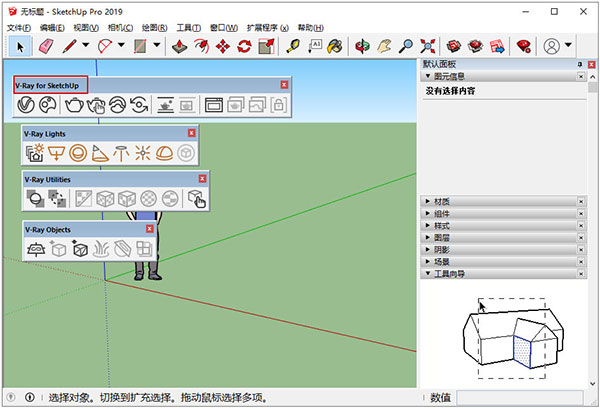Open the Extension Manager ruby icon

point(523,46)
